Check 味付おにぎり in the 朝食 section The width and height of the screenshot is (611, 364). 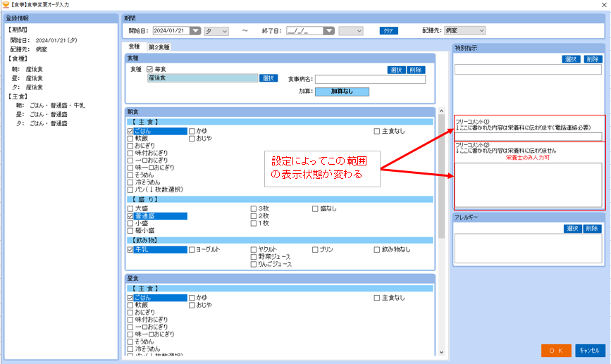tap(130, 153)
